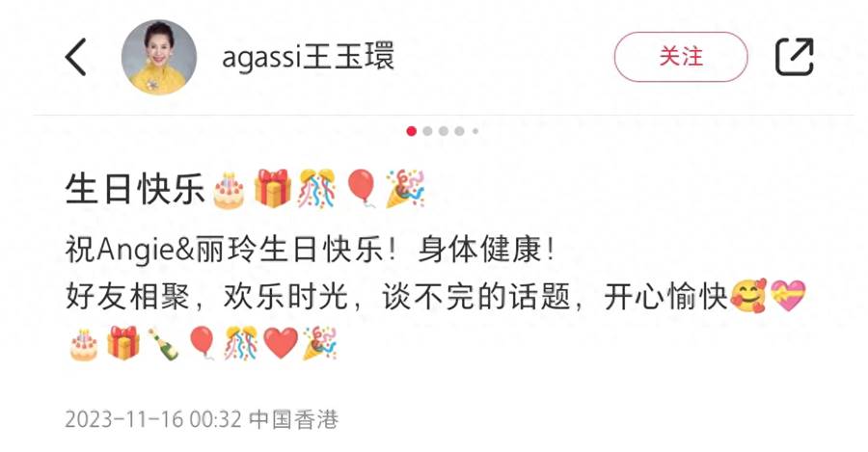Screen dimensions: 868x452
Task: Click the red heart emoji in last line
Action: coord(281,343)
